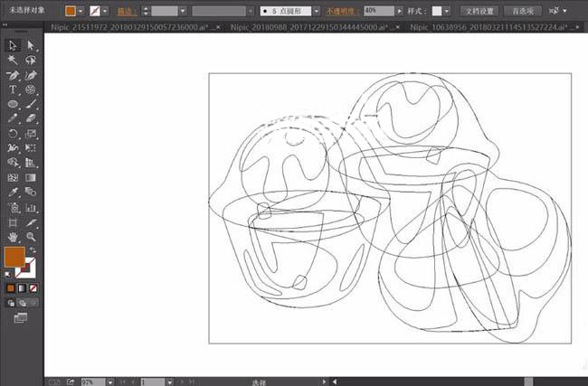
Task: Select the Selection (black arrow) tool
Action: pyautogui.click(x=14, y=45)
